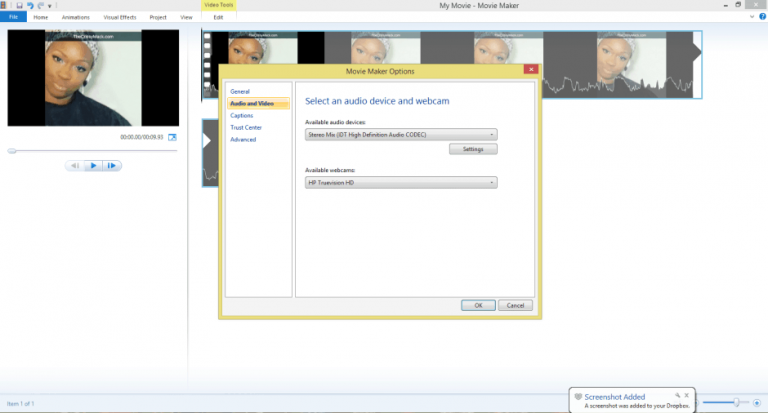768x413 pixels.
Task: Expand the Available webcams dropdown
Action: pyautogui.click(x=401, y=182)
